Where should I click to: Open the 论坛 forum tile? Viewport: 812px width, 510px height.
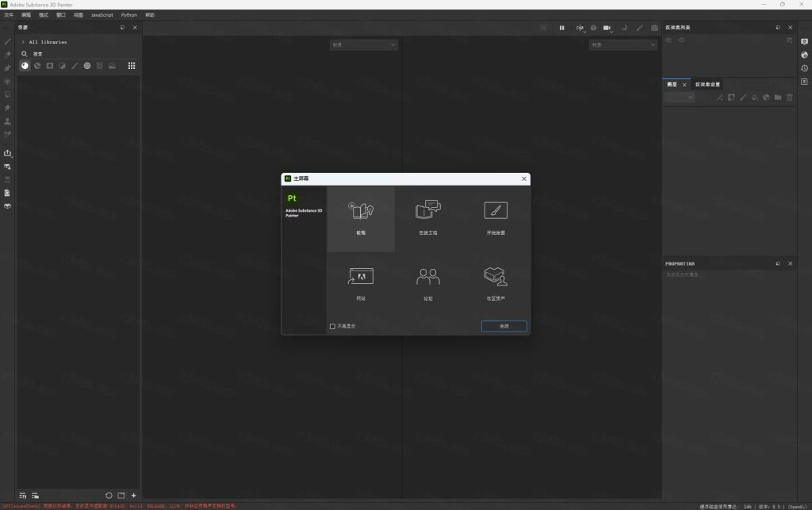pos(428,284)
